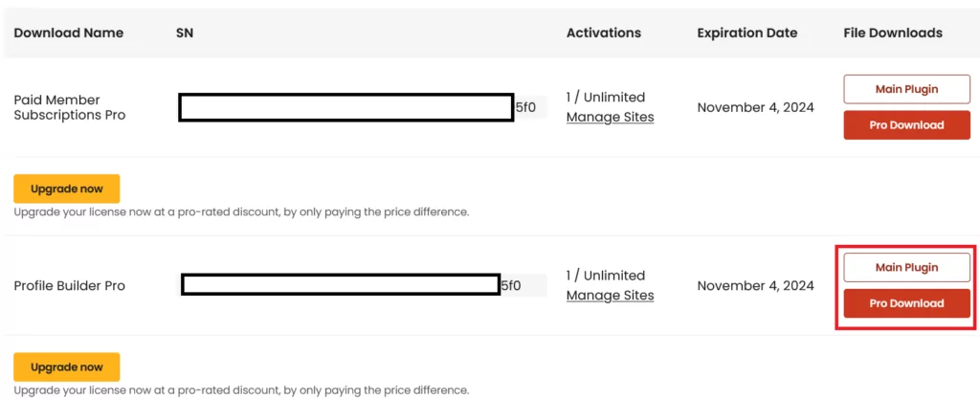Click the File Downloads column header

tap(893, 33)
